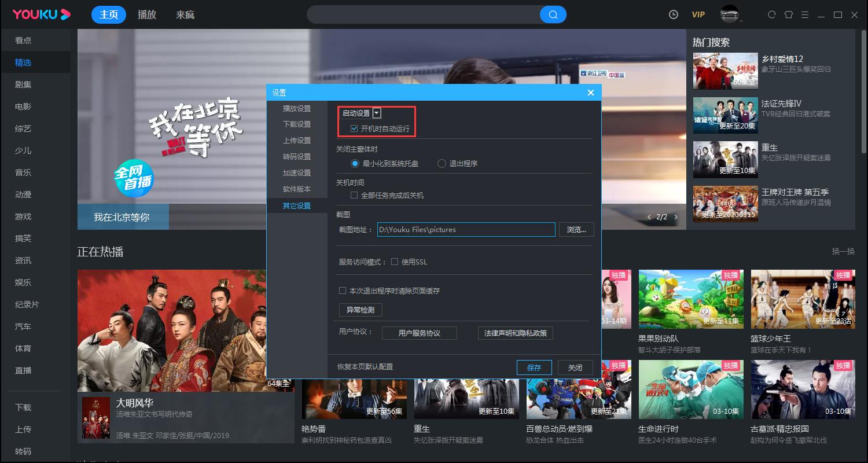Switch to 播放 tab
The height and width of the screenshot is (463, 868).
coord(147,14)
